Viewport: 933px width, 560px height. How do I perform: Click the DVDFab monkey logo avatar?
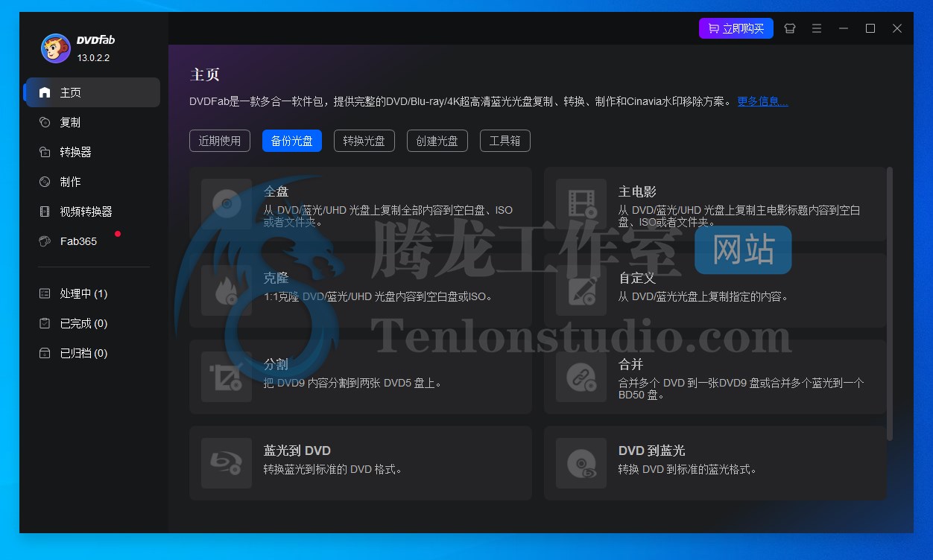55,48
